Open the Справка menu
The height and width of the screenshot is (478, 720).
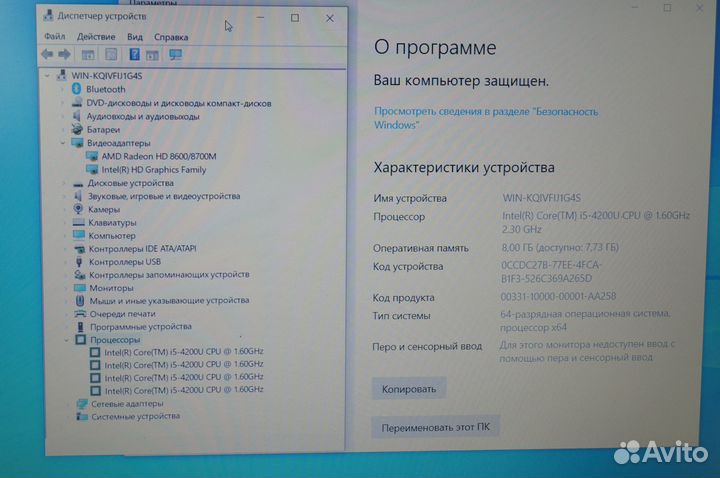tap(171, 37)
